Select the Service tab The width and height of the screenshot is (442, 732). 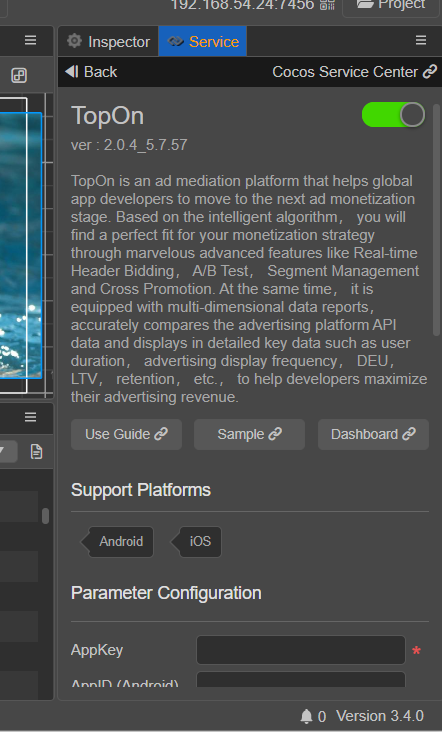[203, 42]
